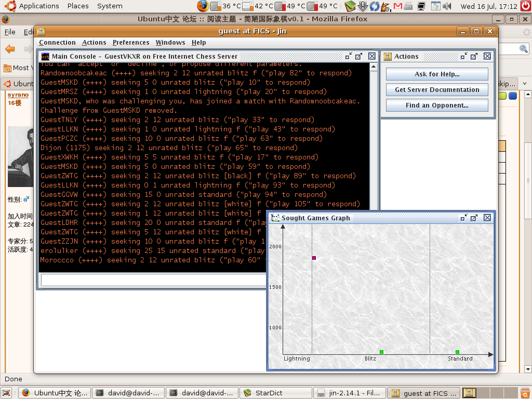532x399 pixels.
Task: Click the Firefox launcher in the top panel
Action: (x=203, y=6)
